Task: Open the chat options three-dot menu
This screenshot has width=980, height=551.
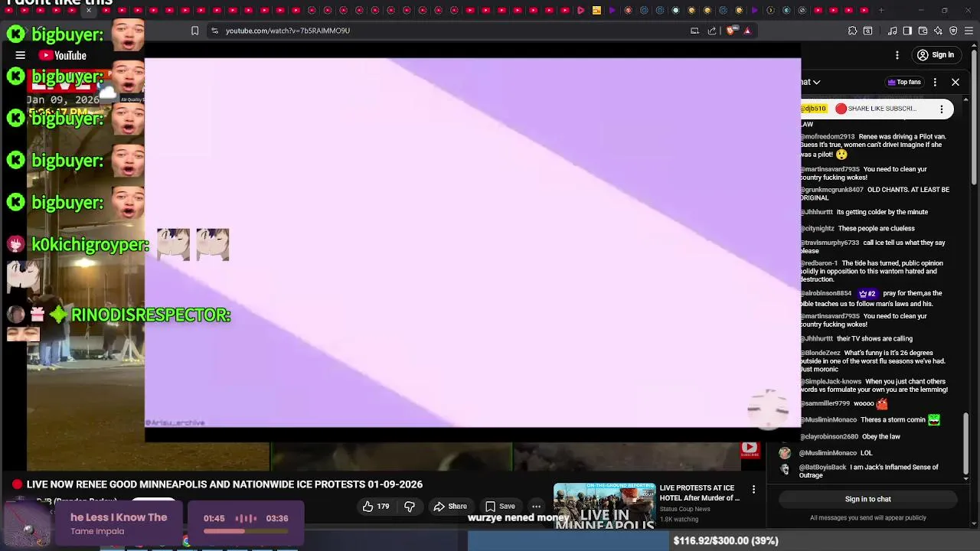Action: click(x=935, y=82)
